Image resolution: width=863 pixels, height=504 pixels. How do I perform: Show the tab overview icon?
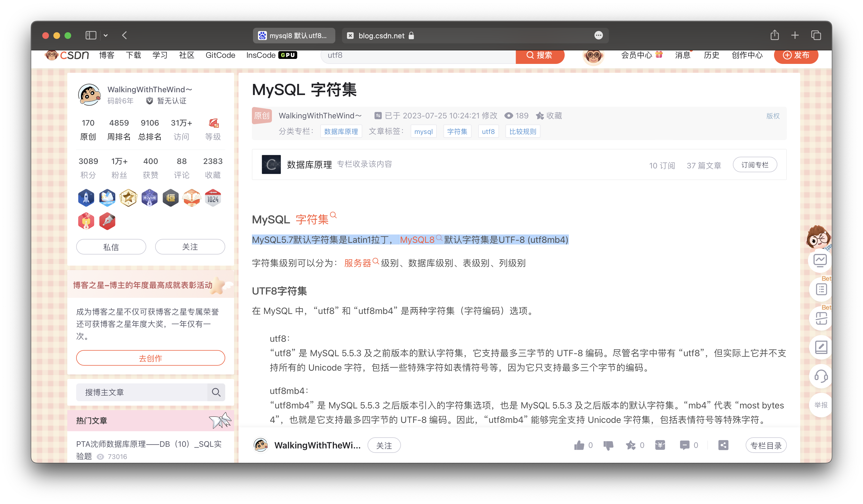pos(816,35)
